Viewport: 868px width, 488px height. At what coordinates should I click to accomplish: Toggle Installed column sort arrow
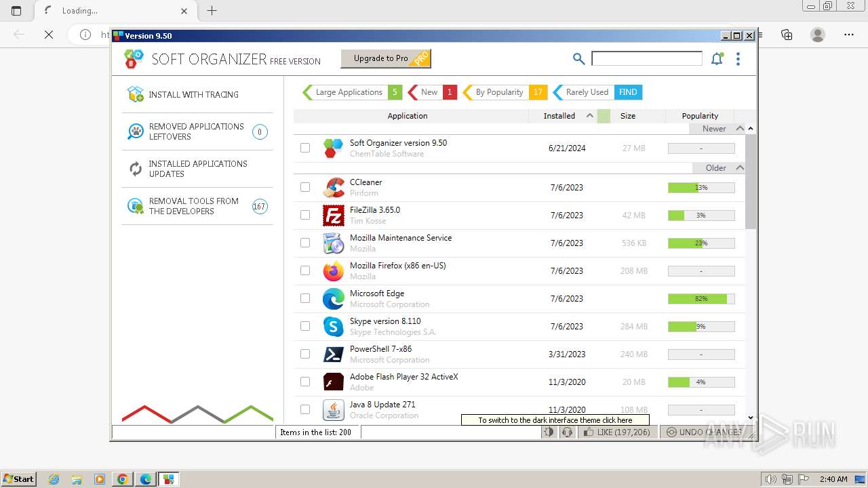590,115
